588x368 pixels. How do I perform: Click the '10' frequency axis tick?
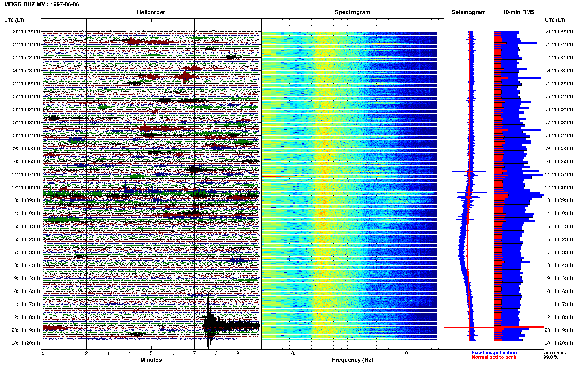[x=405, y=353]
